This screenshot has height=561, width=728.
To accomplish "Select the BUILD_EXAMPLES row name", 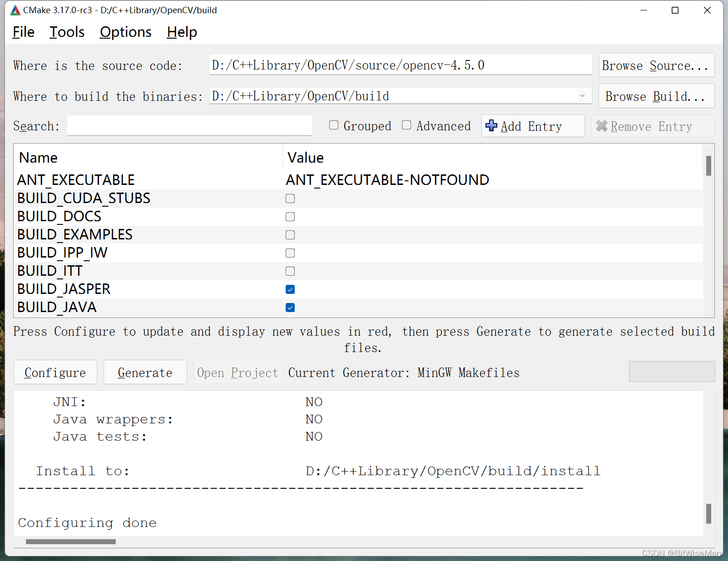I will 75,234.
